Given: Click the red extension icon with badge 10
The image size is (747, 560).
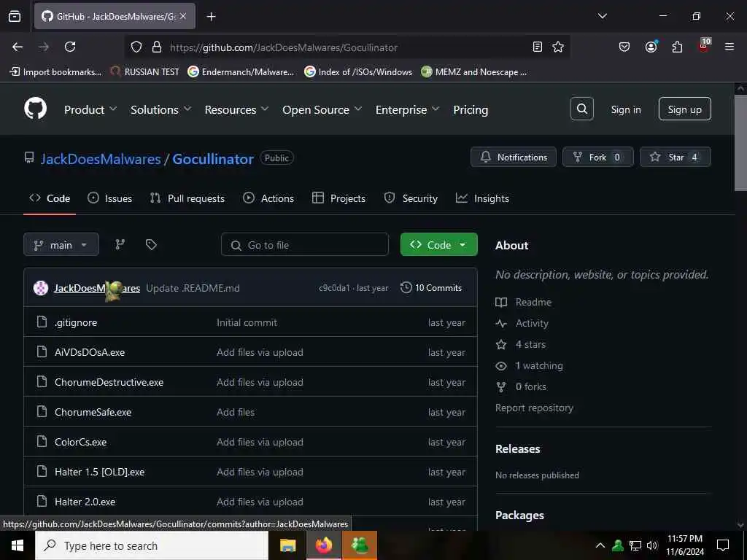Looking at the screenshot, I should tap(704, 44).
